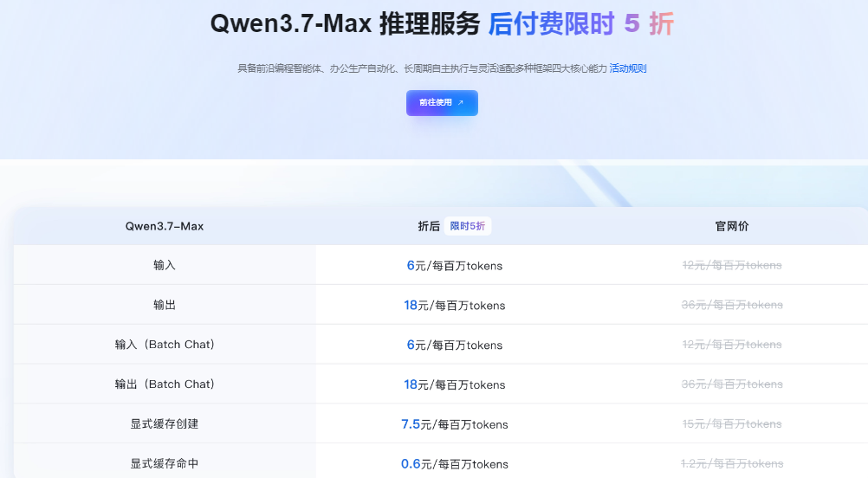Open the 活动规则 link
Image resolution: width=868 pixels, height=478 pixels.
(628, 68)
